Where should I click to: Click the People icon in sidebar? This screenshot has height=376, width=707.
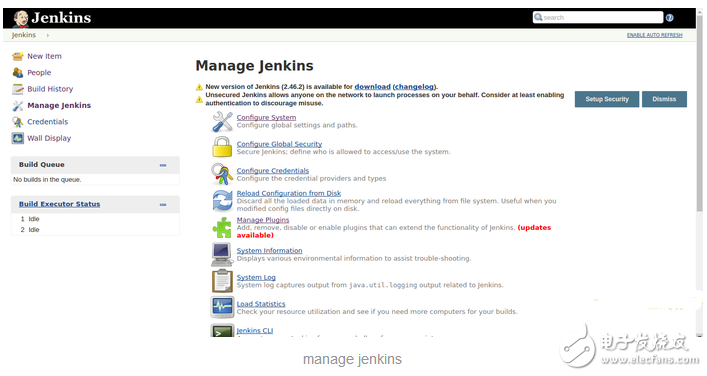pyautogui.click(x=18, y=73)
